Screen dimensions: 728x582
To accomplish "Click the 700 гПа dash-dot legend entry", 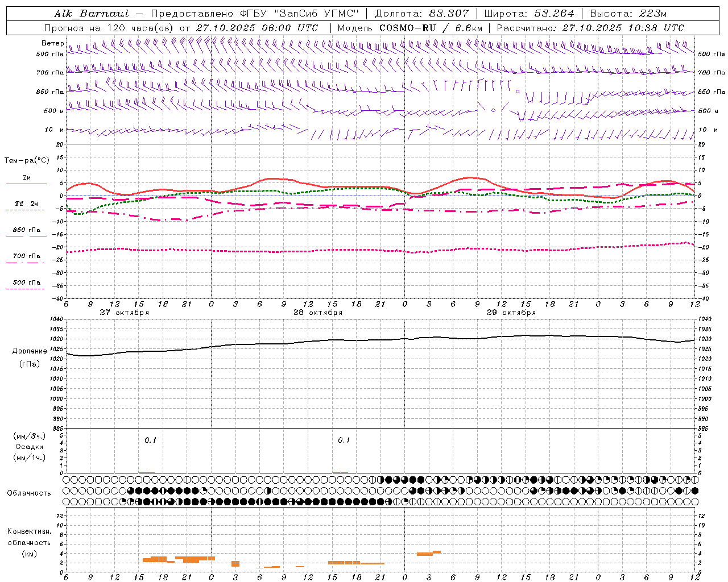I will 26,256.
